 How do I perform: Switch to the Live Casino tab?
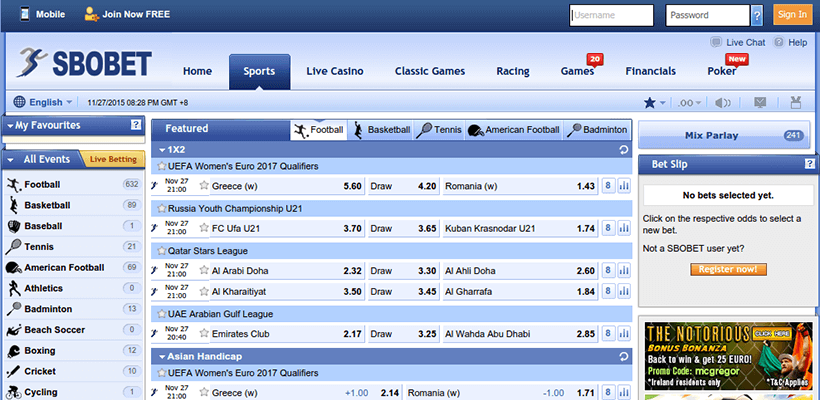pos(334,71)
